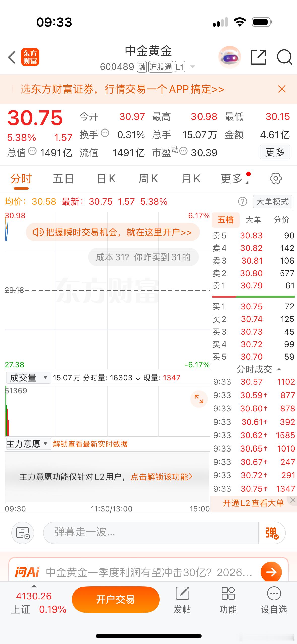
Task: Tap the large 30.75 latest price
Action: [x=35, y=118]
